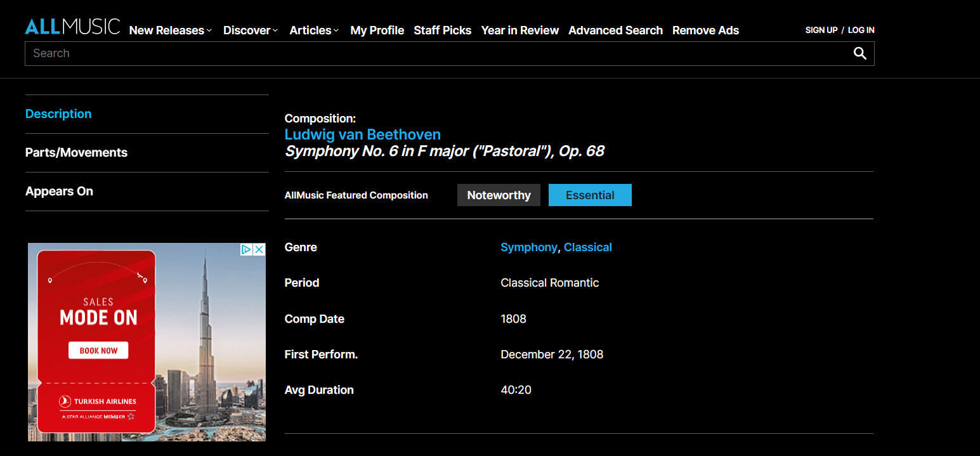Viewport: 980px width, 456px height.
Task: Open the Appears On section
Action: pyautogui.click(x=59, y=192)
